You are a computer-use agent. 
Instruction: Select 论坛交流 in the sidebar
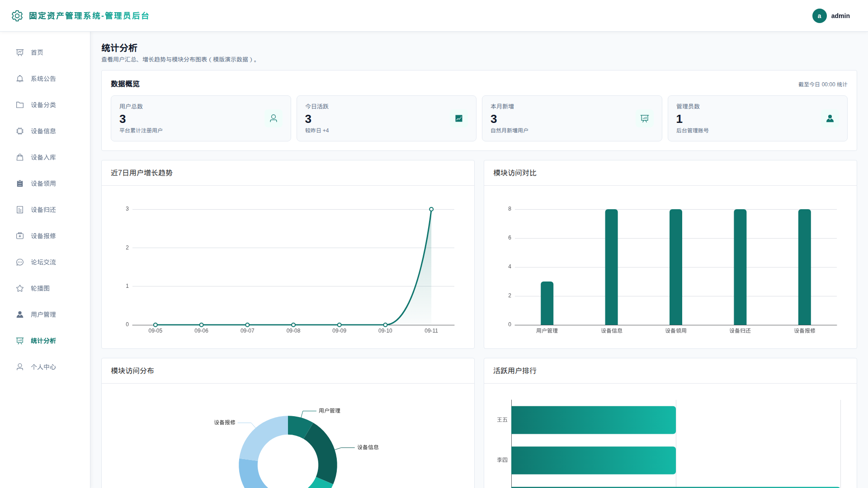(x=45, y=262)
